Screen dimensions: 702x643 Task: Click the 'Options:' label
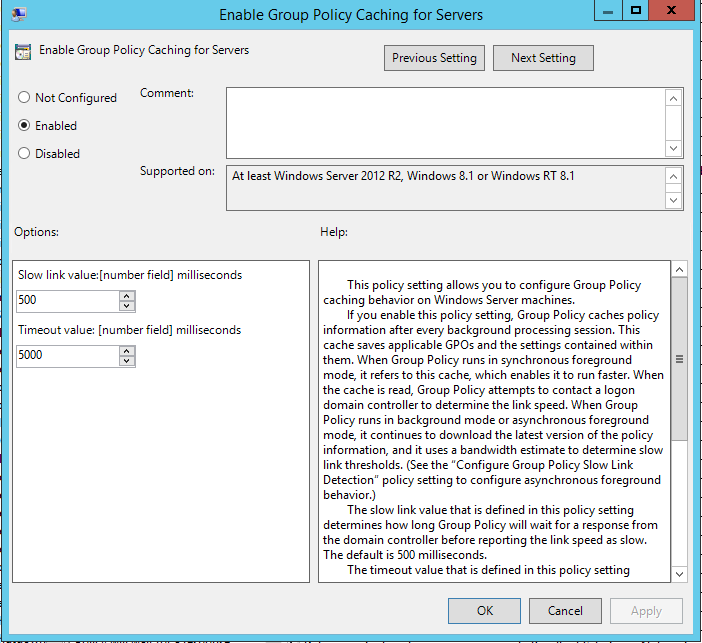(x=36, y=232)
